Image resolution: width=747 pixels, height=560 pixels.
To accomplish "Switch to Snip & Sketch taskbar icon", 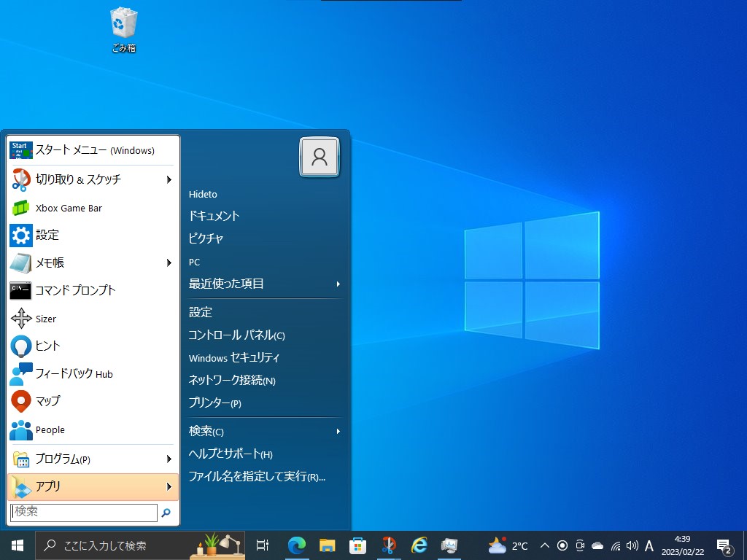I will pos(388,545).
